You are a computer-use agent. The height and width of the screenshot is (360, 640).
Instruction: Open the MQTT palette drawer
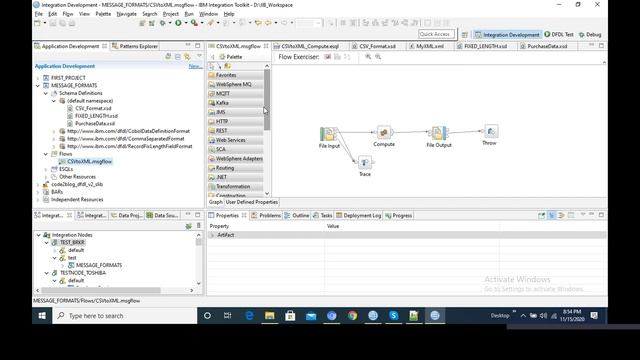236,93
